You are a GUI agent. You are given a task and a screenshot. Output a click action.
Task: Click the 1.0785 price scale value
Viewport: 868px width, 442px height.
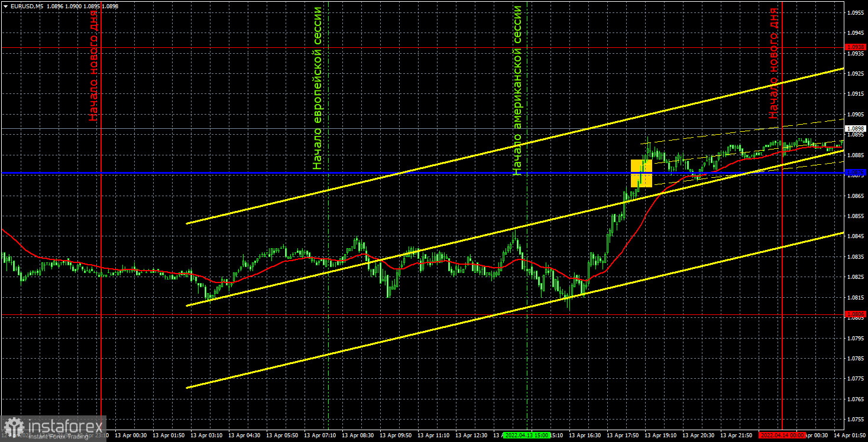(856, 359)
